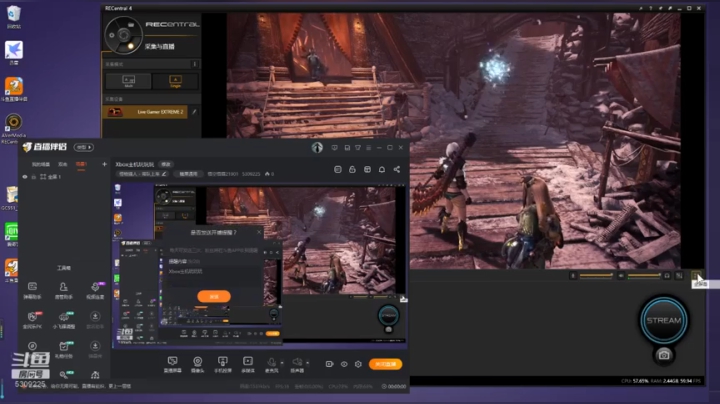Viewport: 720px width, 404px height.
Task: Open notifications bell in 直播伴侣 header
Action: [x=382, y=169]
